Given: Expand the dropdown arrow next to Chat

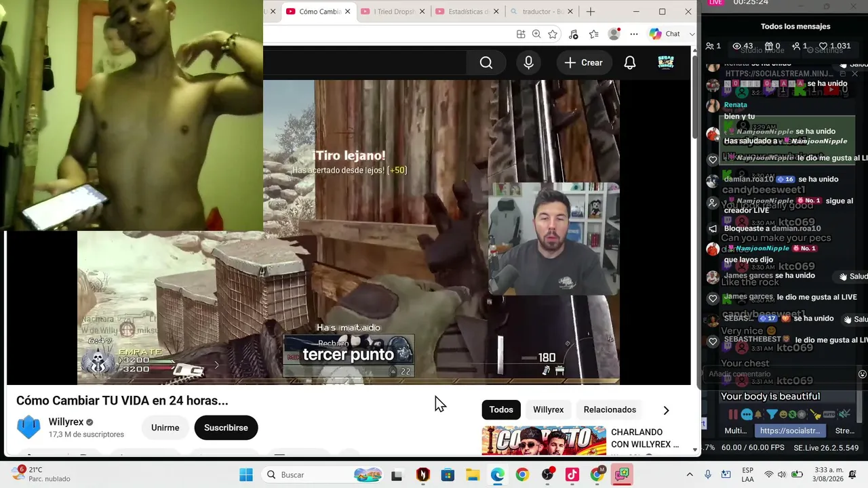Looking at the screenshot, I should [692, 34].
